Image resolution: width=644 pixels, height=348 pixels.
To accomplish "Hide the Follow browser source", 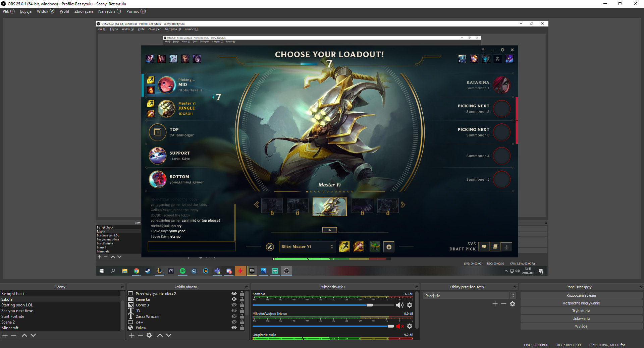I will point(234,328).
